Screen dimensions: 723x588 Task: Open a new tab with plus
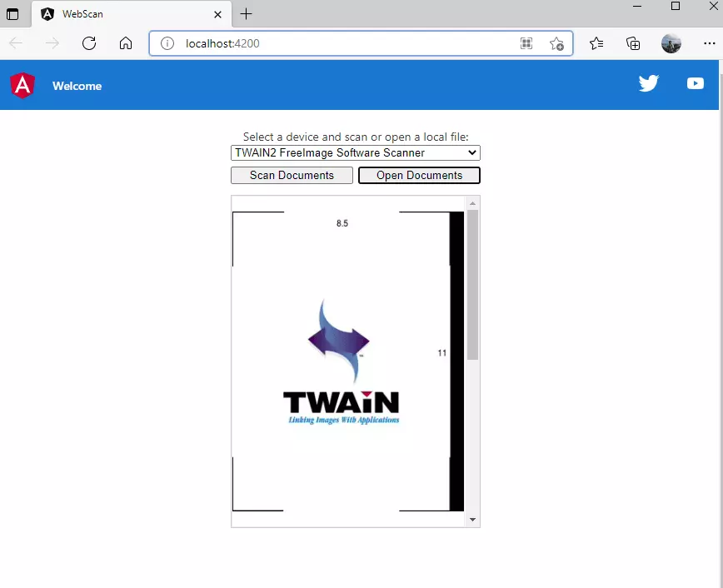click(247, 14)
